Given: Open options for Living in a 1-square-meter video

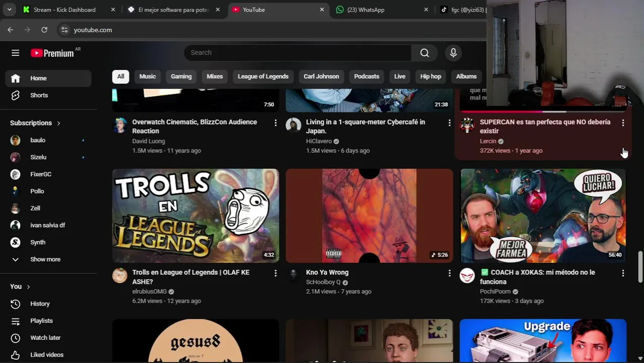Looking at the screenshot, I should 449,123.
